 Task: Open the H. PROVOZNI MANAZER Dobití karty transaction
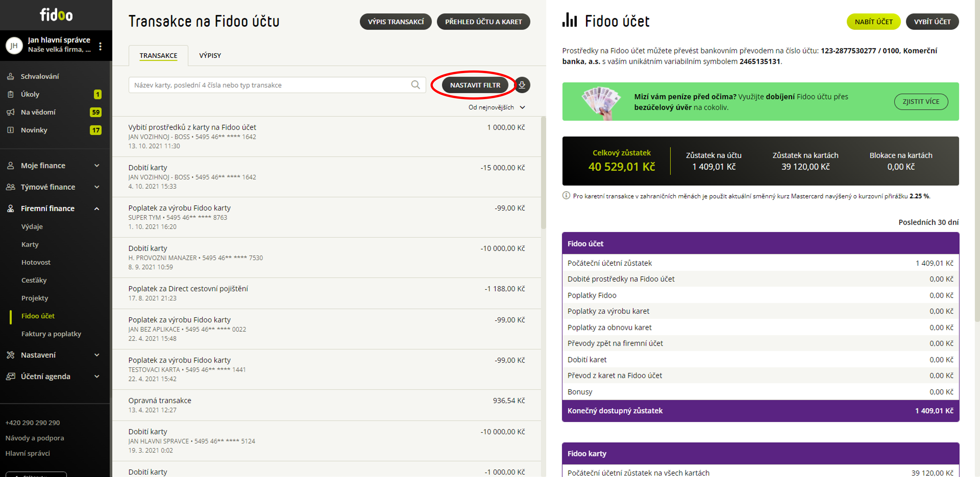pyautogui.click(x=327, y=257)
